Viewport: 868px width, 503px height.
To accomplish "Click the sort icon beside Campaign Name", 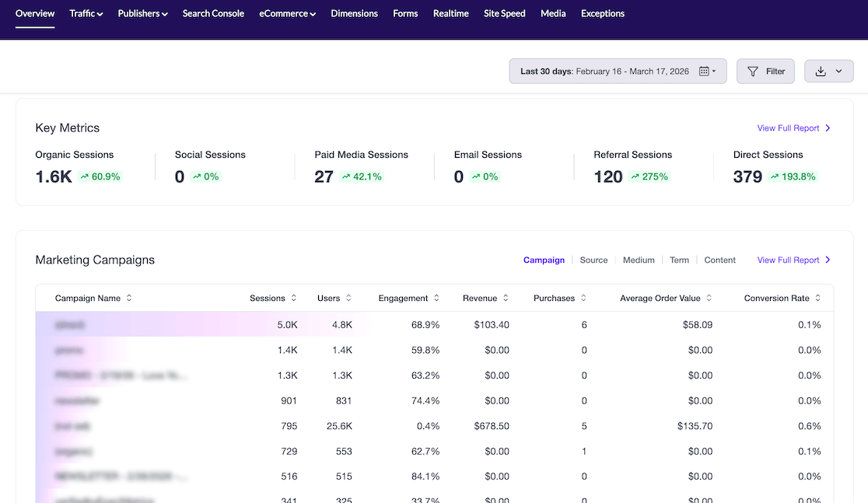I will click(128, 298).
